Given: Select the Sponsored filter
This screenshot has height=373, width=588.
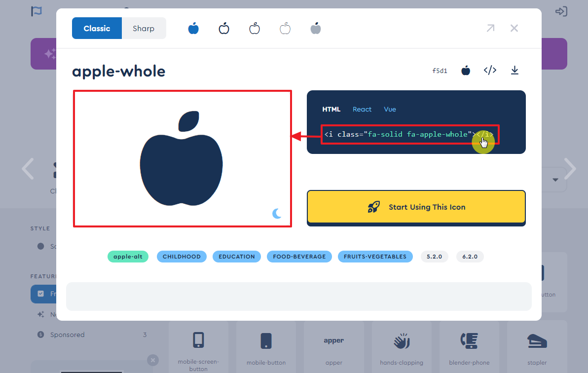Looking at the screenshot, I should click(92, 335).
